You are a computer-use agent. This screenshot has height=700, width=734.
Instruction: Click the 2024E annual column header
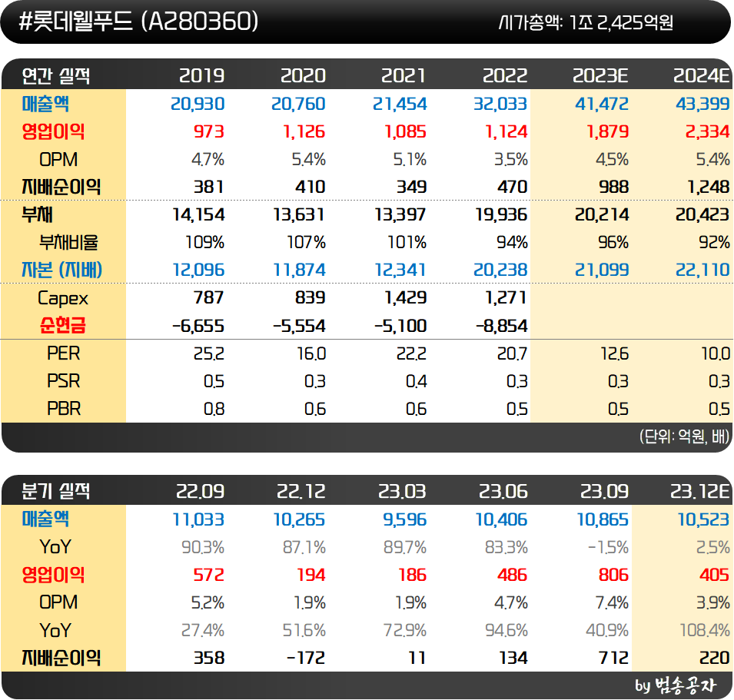click(x=701, y=76)
